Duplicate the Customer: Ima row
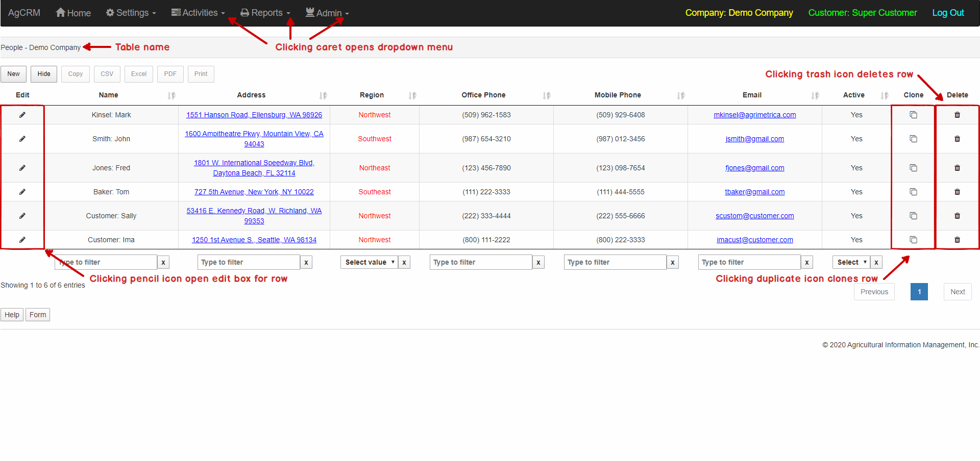 (x=913, y=240)
